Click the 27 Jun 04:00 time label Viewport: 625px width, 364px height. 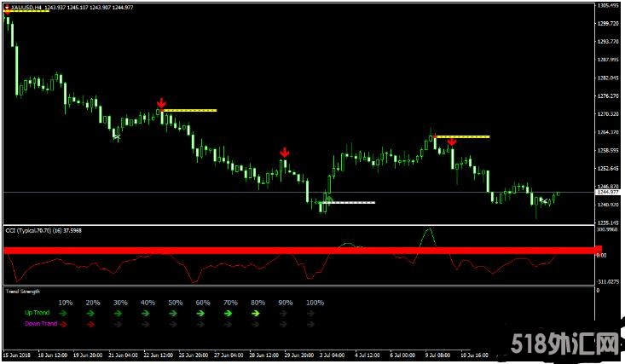click(229, 355)
